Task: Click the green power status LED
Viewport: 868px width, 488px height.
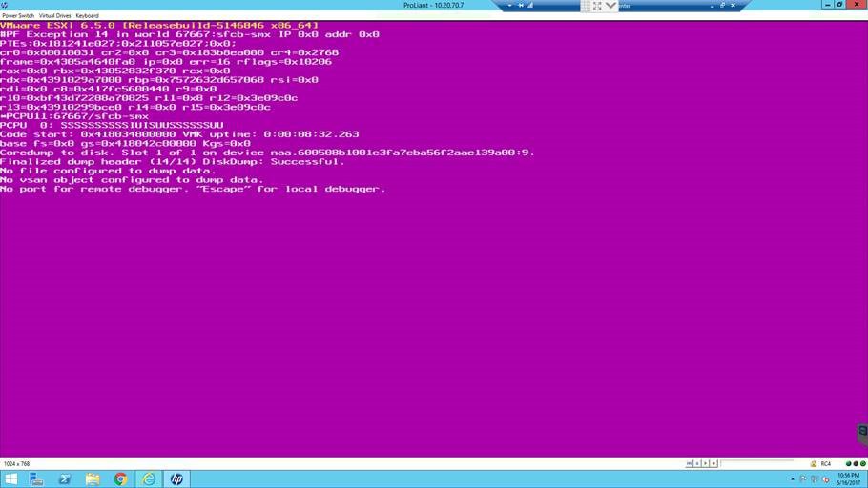Action: (x=862, y=463)
